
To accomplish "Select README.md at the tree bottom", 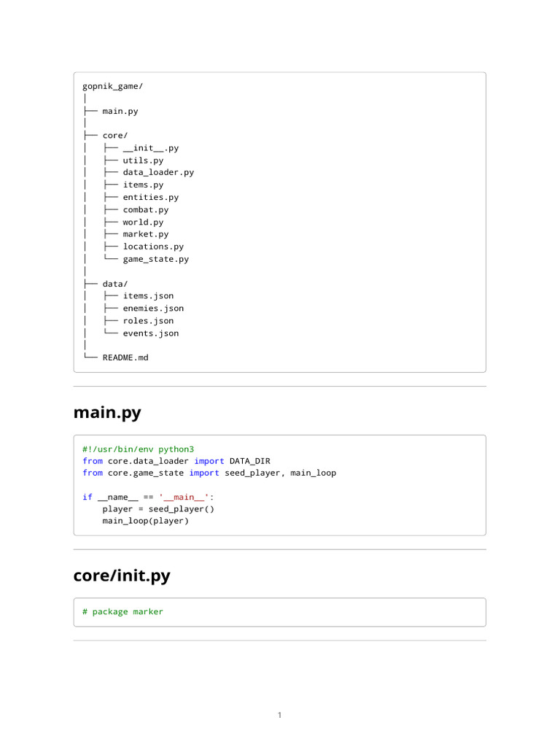I will coord(125,357).
